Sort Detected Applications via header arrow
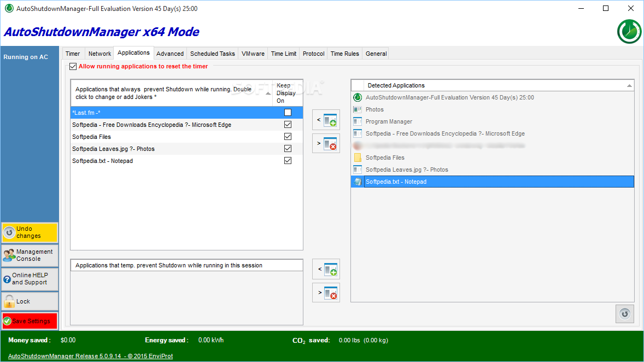The image size is (644, 362). (x=629, y=85)
